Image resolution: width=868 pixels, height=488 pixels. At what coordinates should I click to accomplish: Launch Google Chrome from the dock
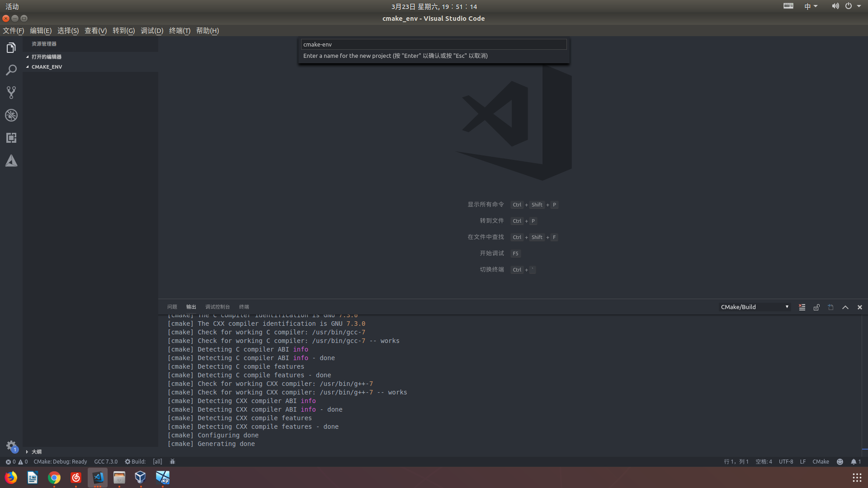[54, 478]
